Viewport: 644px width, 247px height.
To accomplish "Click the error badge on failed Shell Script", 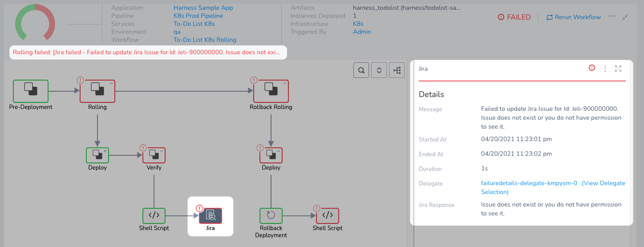I will (x=316, y=208).
